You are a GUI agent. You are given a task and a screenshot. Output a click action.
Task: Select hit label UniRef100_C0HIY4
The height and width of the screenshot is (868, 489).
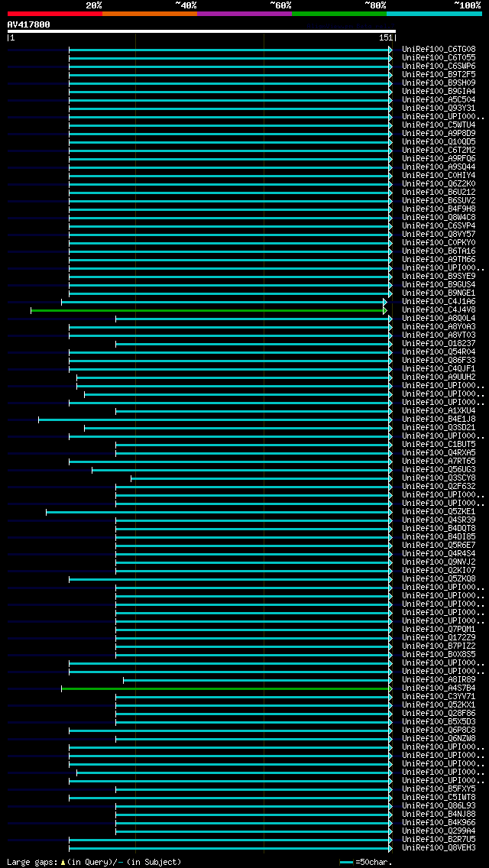click(x=439, y=176)
